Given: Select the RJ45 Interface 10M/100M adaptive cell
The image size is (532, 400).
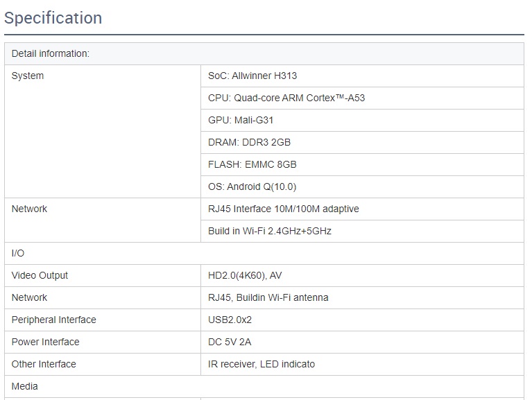Looking at the screenshot, I should click(x=283, y=209).
